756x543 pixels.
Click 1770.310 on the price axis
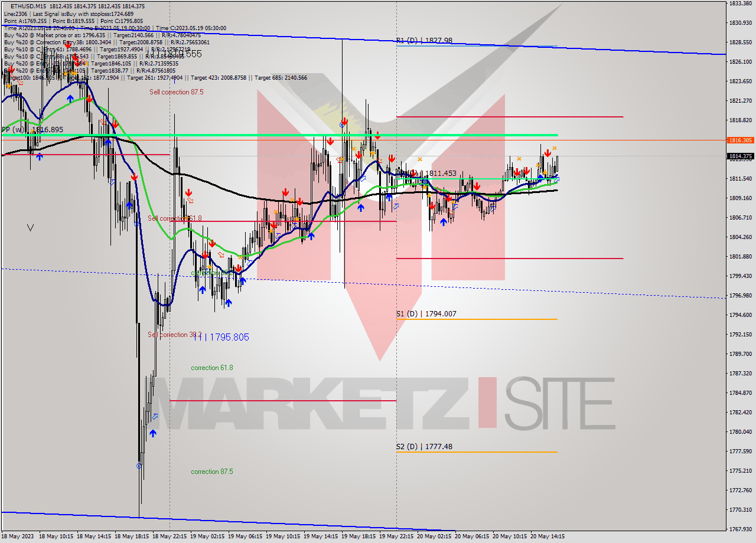point(740,509)
